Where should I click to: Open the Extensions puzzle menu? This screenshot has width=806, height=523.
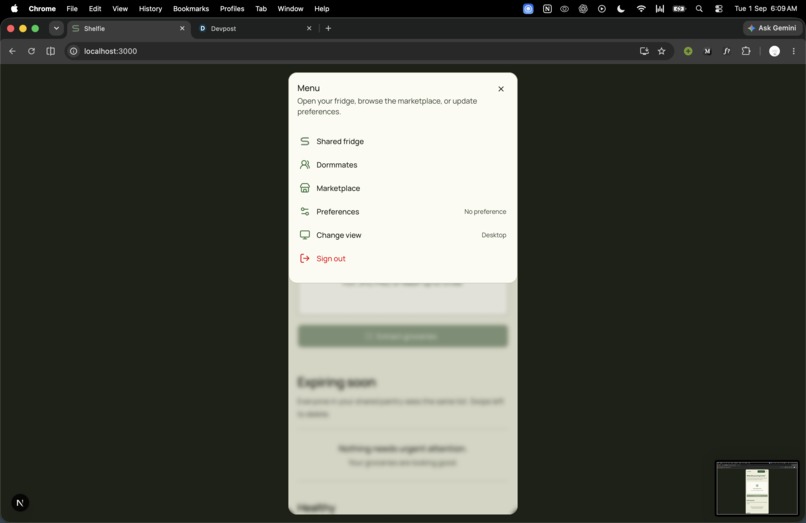pos(746,51)
